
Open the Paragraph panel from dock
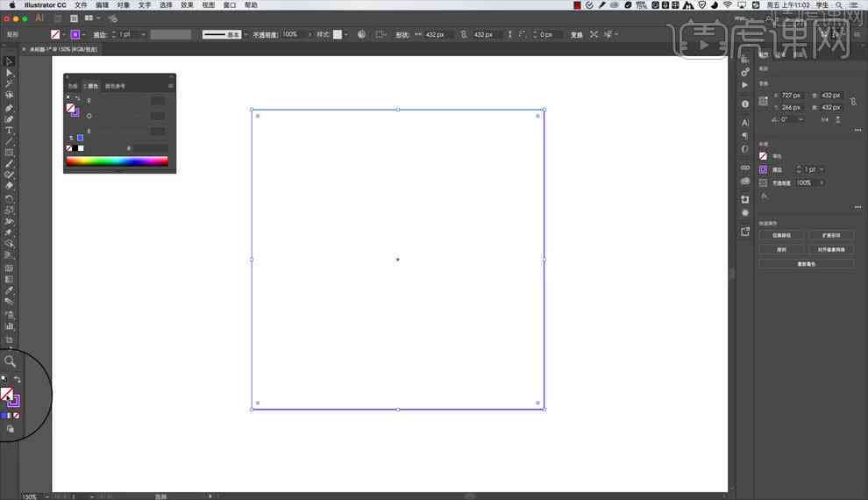pos(745,136)
